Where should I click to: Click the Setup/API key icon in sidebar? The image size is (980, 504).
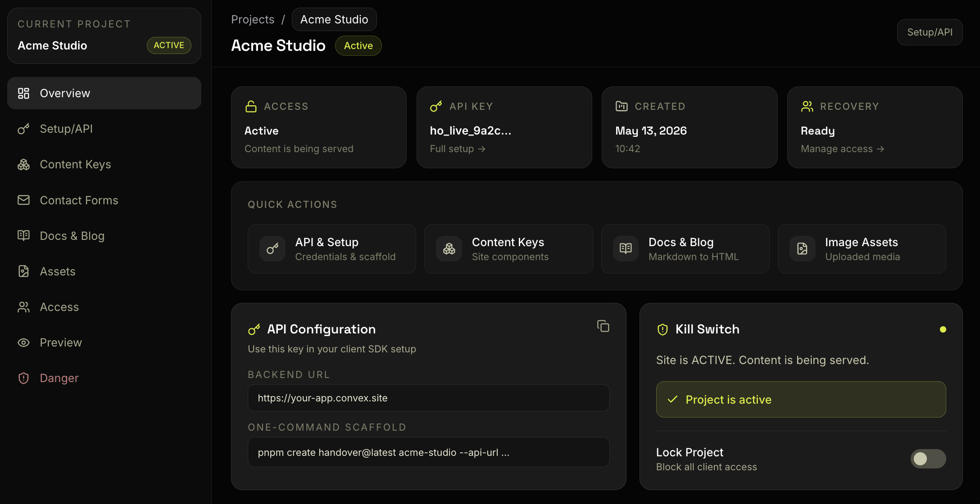[23, 129]
